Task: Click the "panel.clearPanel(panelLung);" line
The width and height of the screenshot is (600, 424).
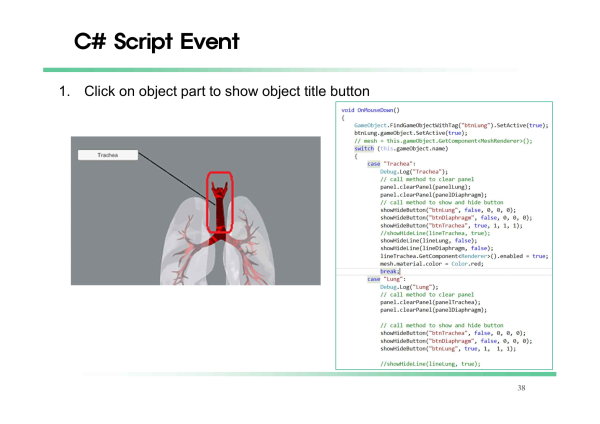Action: (x=425, y=187)
